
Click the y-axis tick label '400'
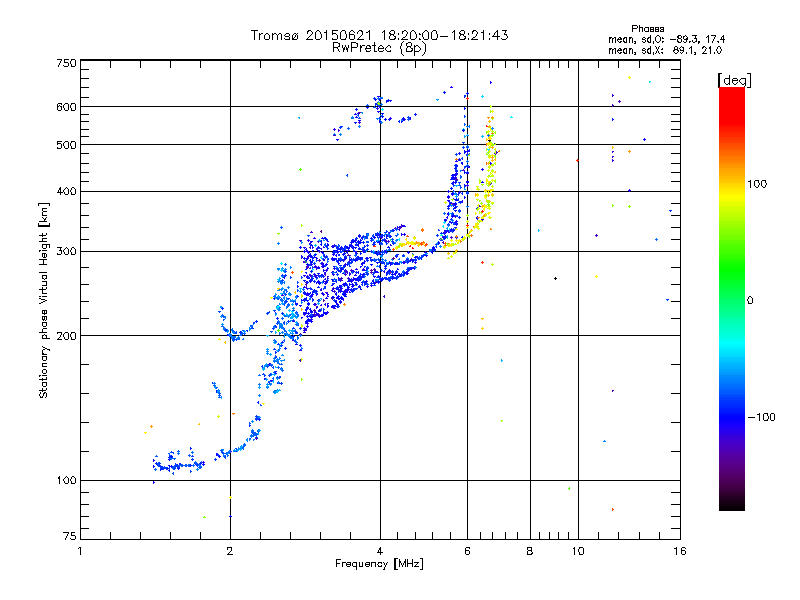click(66, 191)
